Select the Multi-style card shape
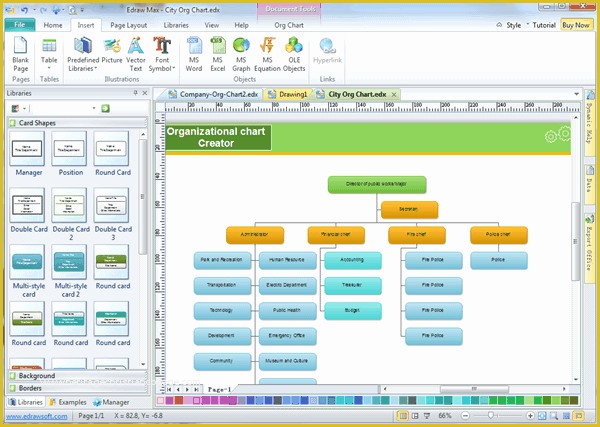This screenshot has height=427, width=600. [x=29, y=271]
